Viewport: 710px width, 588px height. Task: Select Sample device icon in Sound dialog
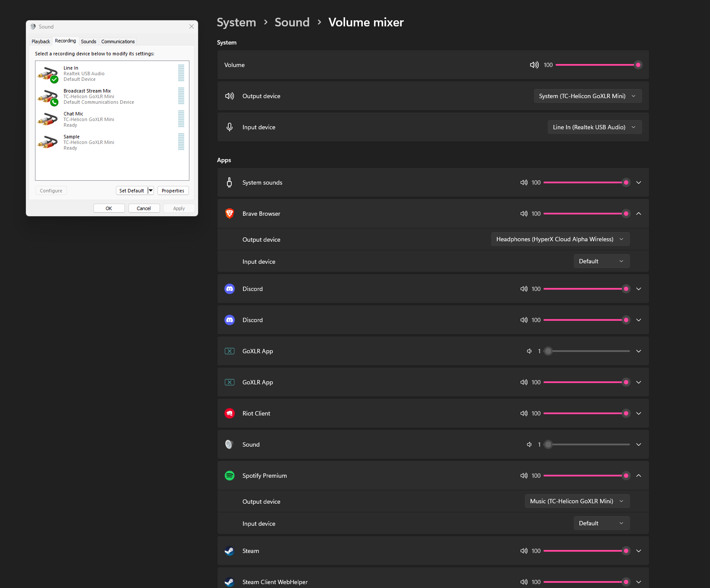[x=48, y=142]
